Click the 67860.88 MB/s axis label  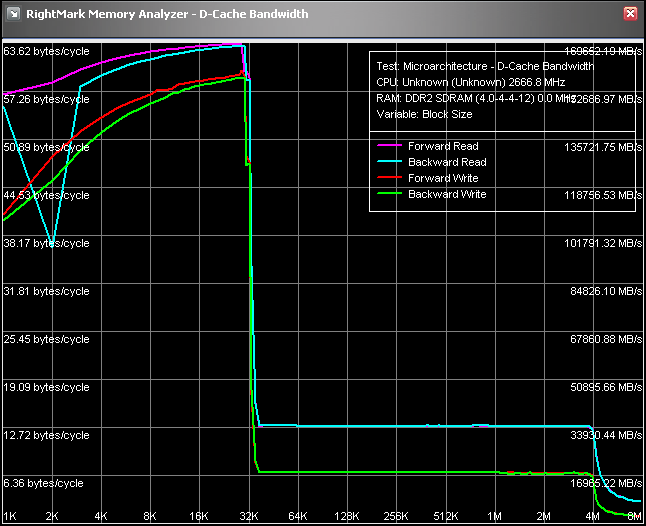point(606,339)
